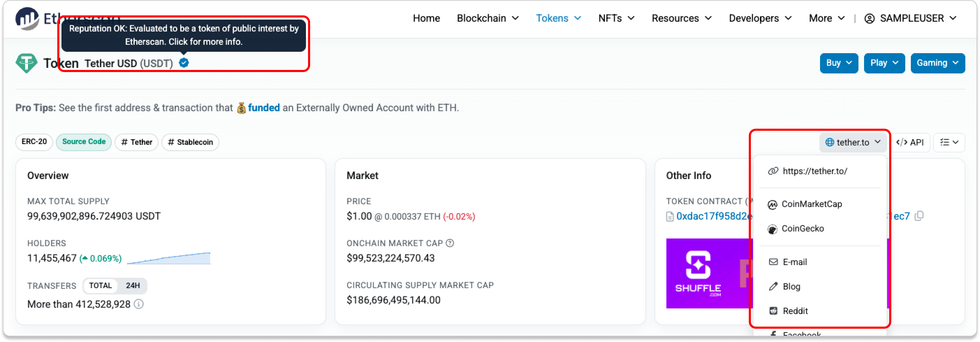
Task: Click the Shuffle advertisement banner
Action: (x=708, y=273)
